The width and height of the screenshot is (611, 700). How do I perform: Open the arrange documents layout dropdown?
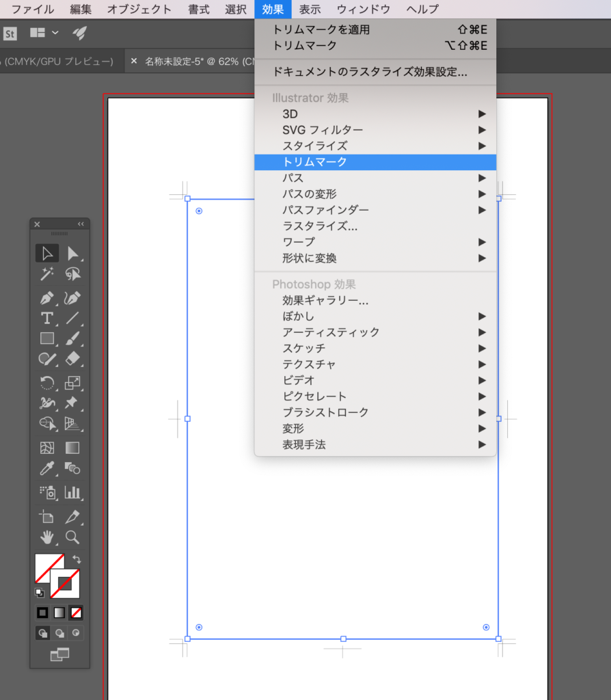45,33
